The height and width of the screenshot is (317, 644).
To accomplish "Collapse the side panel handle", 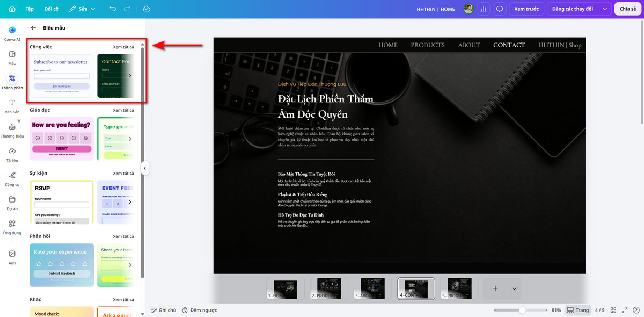I will (144, 168).
